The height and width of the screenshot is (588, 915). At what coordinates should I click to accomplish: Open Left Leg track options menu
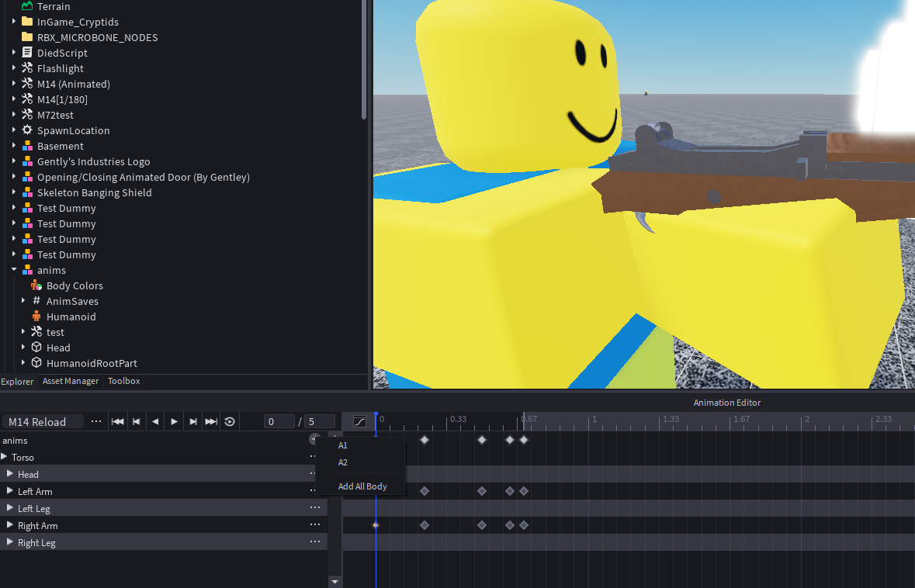[315, 507]
